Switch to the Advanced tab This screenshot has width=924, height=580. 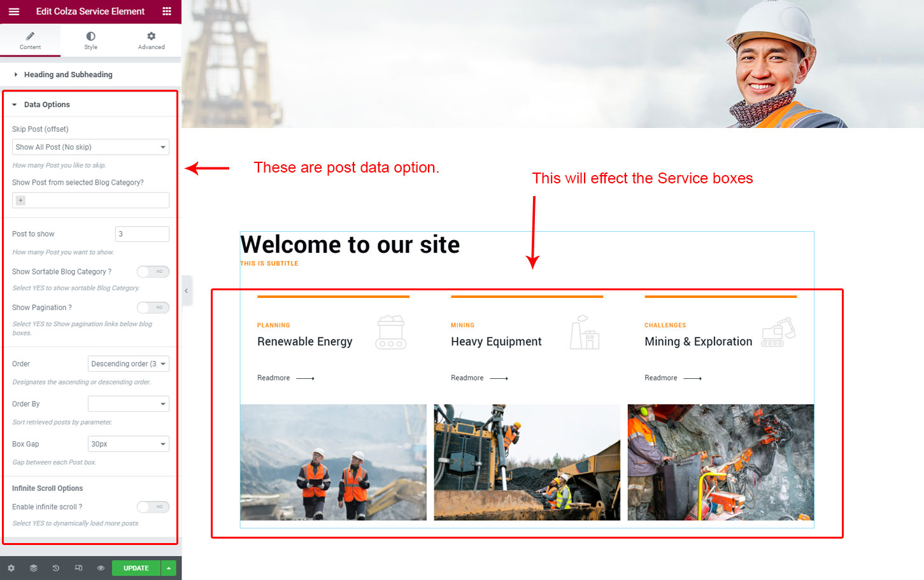pyautogui.click(x=151, y=41)
